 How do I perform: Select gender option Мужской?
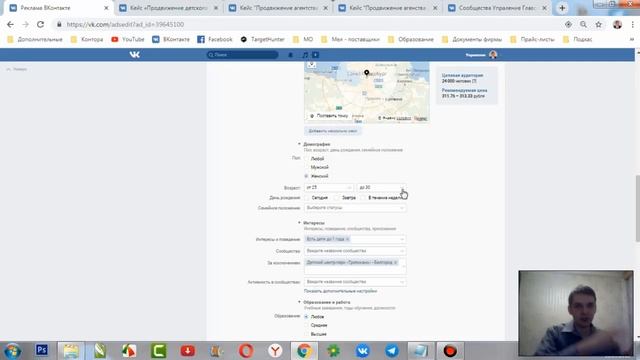307,167
